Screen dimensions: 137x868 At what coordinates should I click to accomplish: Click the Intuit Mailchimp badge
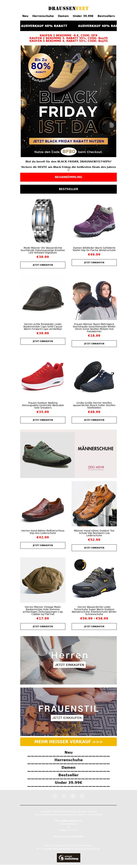pyautogui.click(x=68, y=858)
